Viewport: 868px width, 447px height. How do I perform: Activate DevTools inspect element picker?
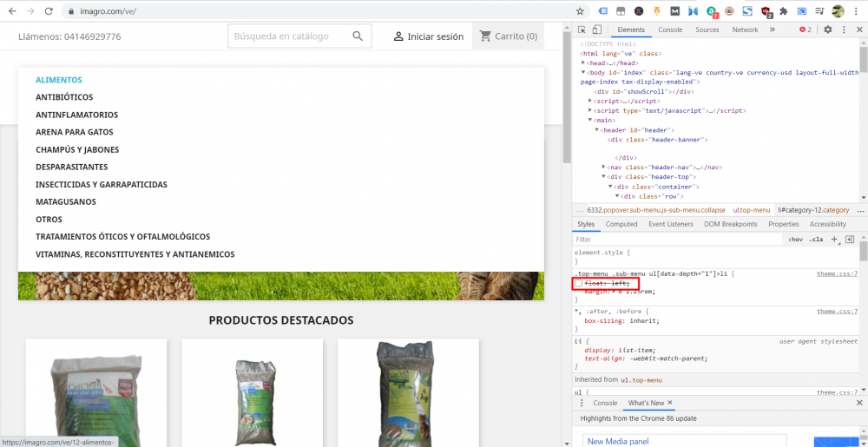(x=582, y=30)
